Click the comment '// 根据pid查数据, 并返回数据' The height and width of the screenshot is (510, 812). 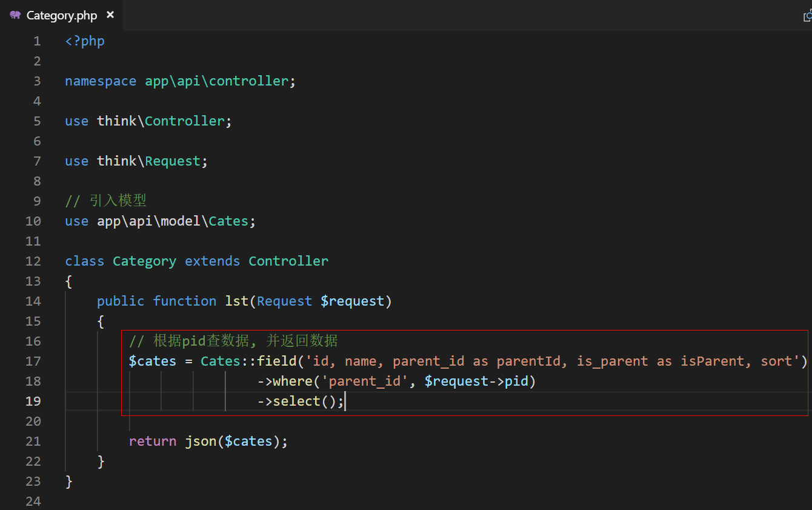pyautogui.click(x=233, y=341)
